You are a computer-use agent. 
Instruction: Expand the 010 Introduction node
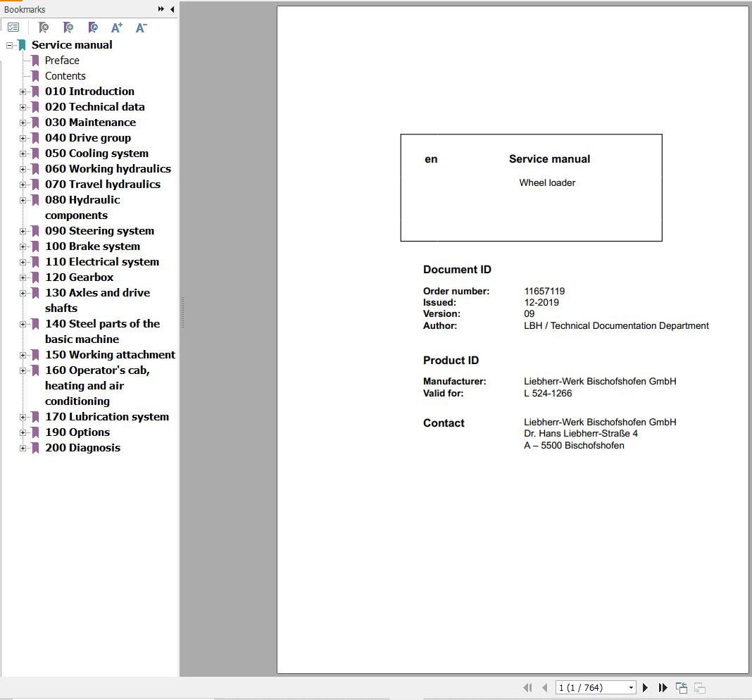click(23, 92)
